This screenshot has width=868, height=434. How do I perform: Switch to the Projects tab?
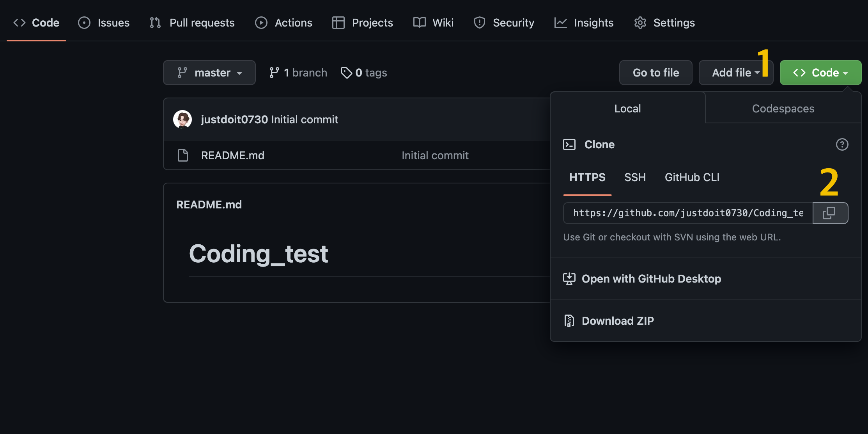pos(363,23)
